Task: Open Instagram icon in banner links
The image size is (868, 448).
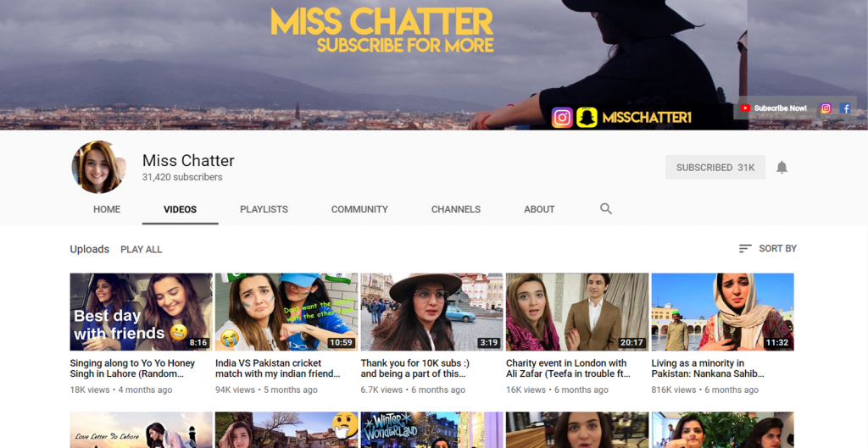Action: coord(826,108)
